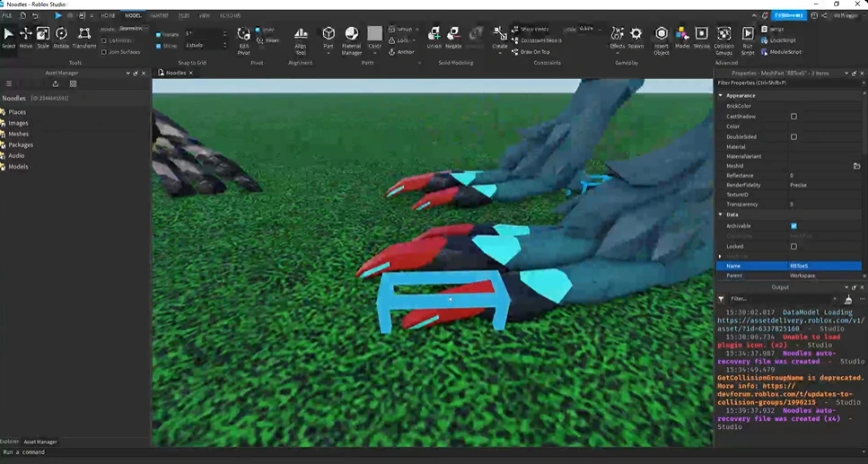Insert a new Script
The height and width of the screenshot is (464, 868).
coord(773,29)
